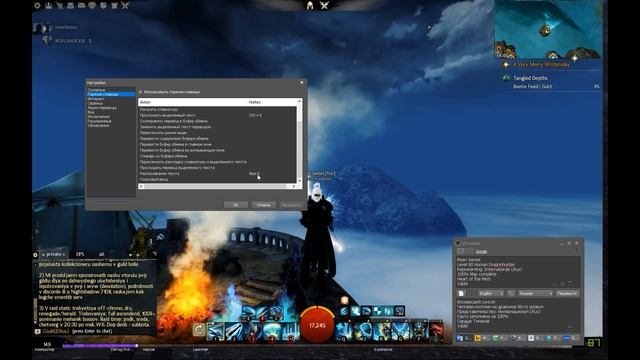Click the back arrow icon in the QTranslate toolbar
The image size is (640, 360).
click(461, 251)
